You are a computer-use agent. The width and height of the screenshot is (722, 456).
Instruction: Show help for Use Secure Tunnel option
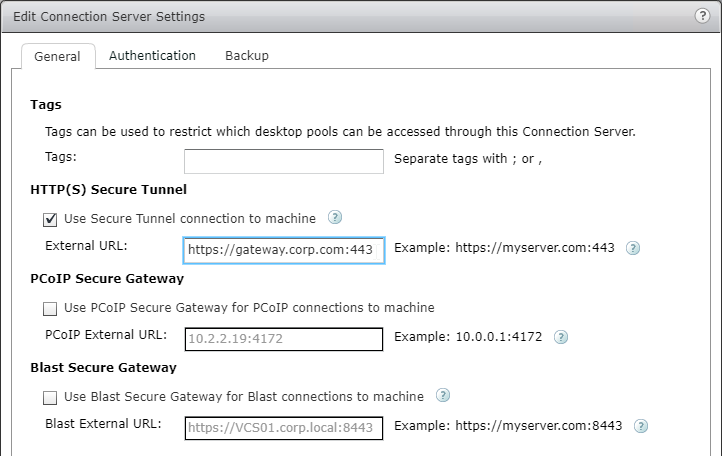(x=335, y=217)
